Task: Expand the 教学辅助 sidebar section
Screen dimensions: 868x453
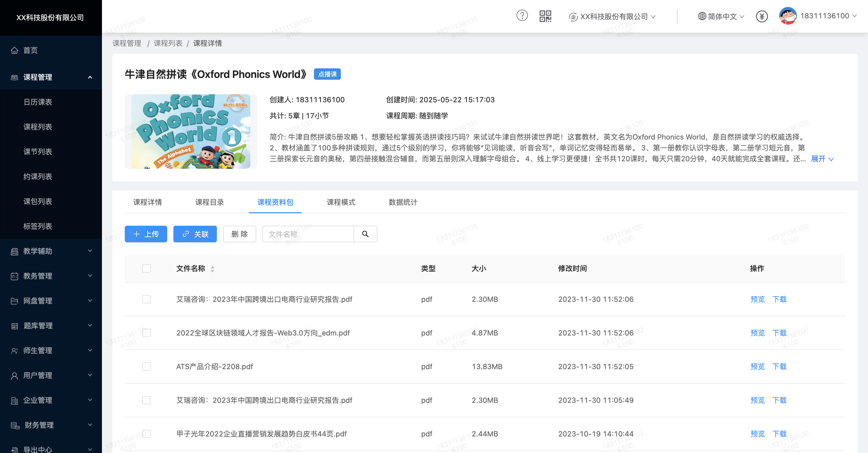Action: tap(90, 251)
